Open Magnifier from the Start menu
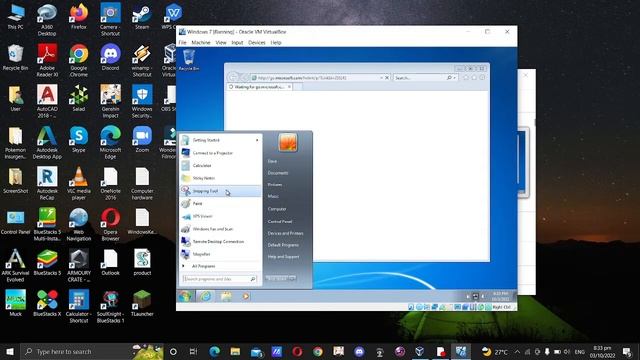The image size is (640, 360). coord(220,254)
